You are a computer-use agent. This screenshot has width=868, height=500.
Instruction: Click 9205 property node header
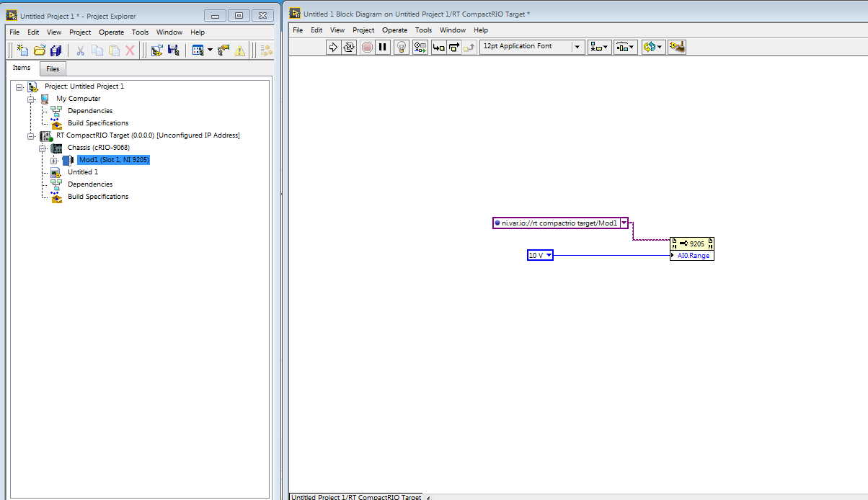[692, 244]
